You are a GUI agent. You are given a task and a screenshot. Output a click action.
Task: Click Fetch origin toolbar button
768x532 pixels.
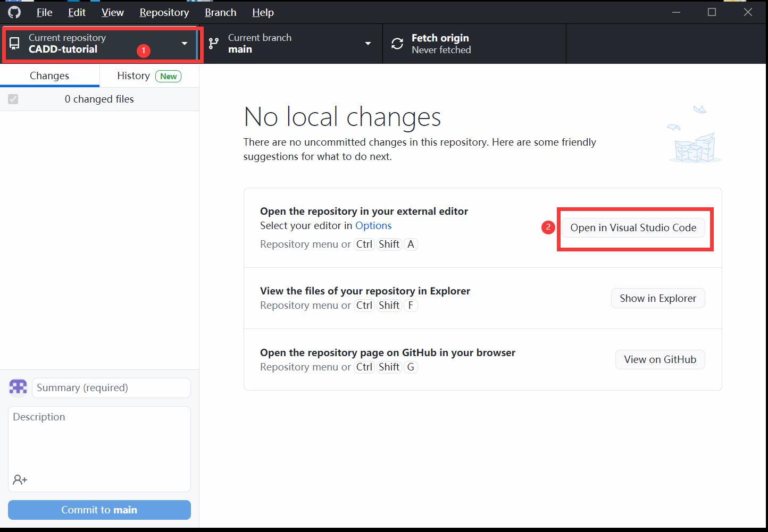click(474, 44)
